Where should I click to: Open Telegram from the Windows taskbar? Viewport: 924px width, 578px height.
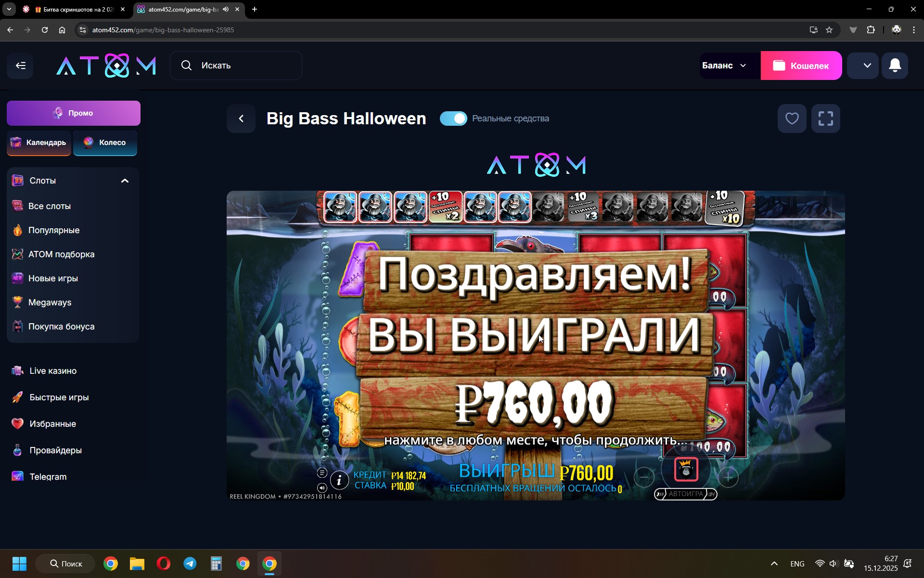(x=190, y=564)
